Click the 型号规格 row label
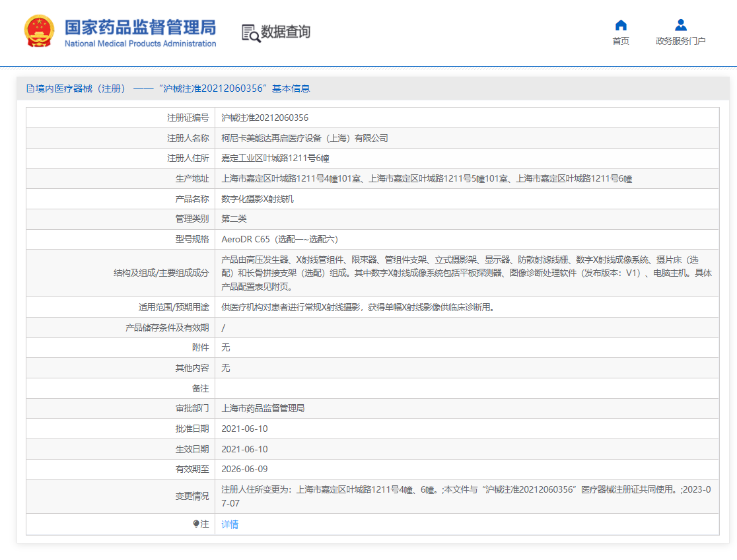Screen dimensions: 737x560 pos(192,239)
